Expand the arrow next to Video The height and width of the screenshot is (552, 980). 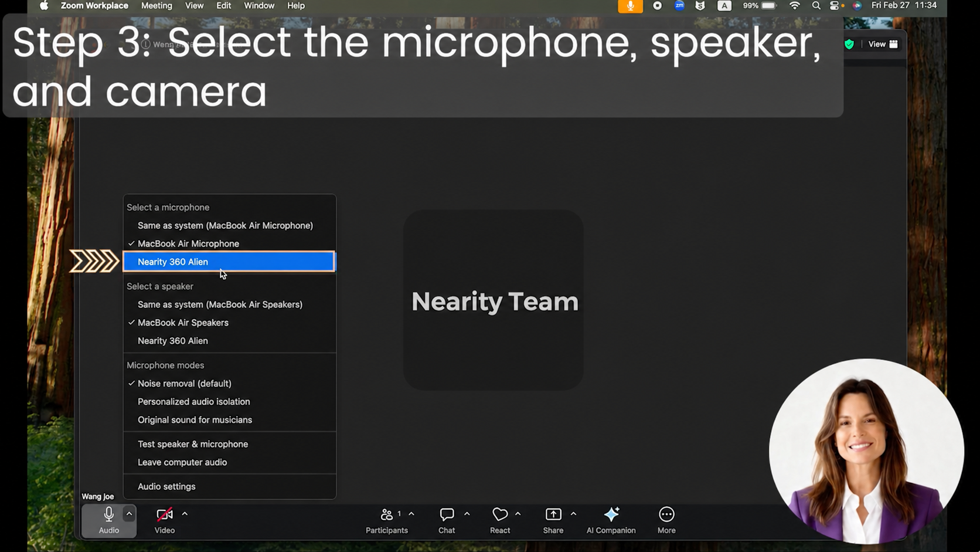tap(185, 514)
